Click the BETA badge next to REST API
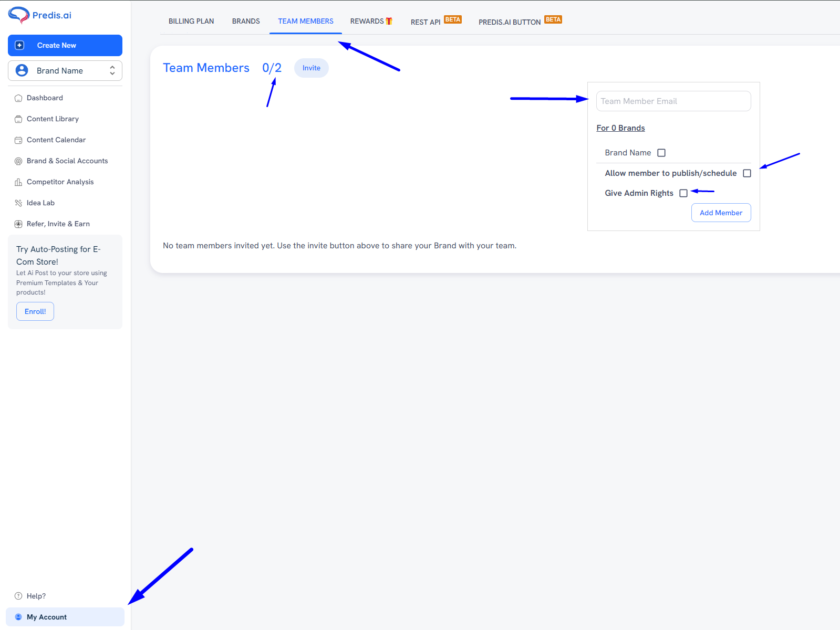This screenshot has width=840, height=630. [x=453, y=19]
